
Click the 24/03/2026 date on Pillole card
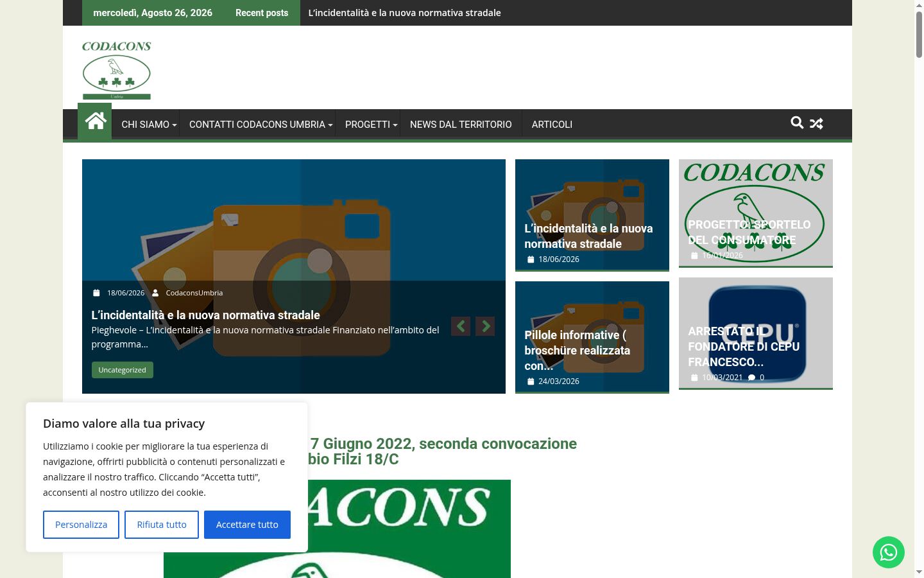[558, 381]
